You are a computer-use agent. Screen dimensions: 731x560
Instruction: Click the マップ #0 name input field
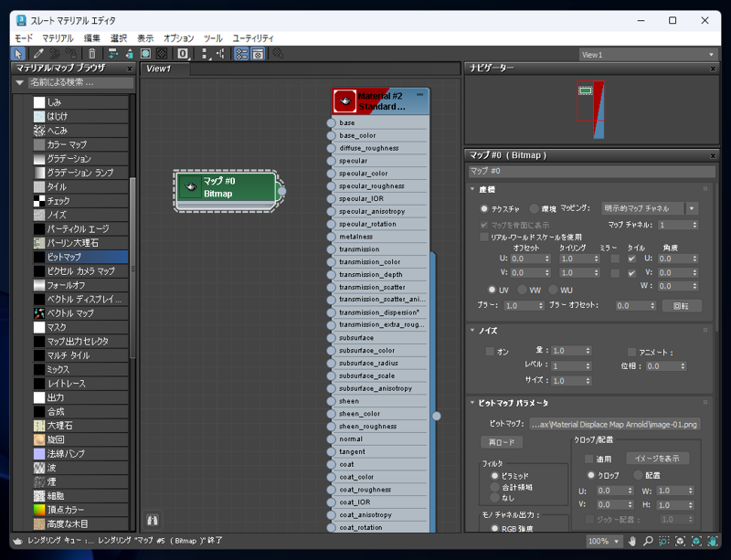pyautogui.click(x=591, y=171)
